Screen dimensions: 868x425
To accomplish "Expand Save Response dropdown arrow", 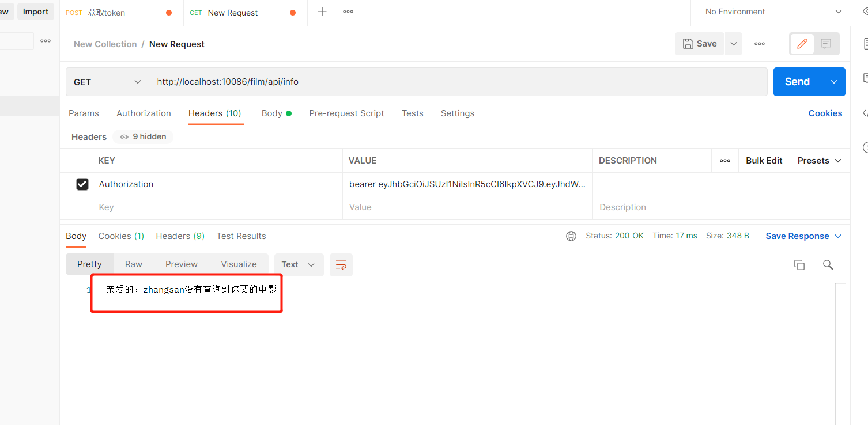I will coord(838,236).
